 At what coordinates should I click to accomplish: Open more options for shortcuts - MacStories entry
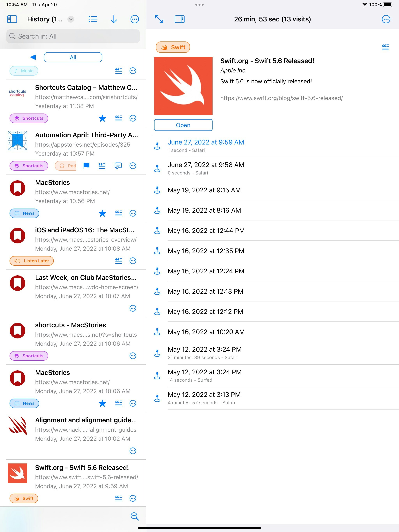pos(133,356)
